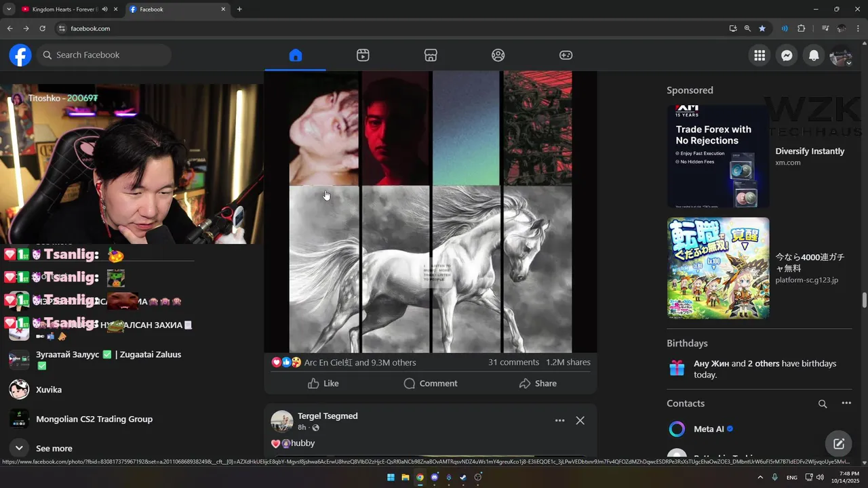This screenshot has height=488, width=868.
Task: Search contacts with the magnifier icon
Action: pyautogui.click(x=823, y=404)
